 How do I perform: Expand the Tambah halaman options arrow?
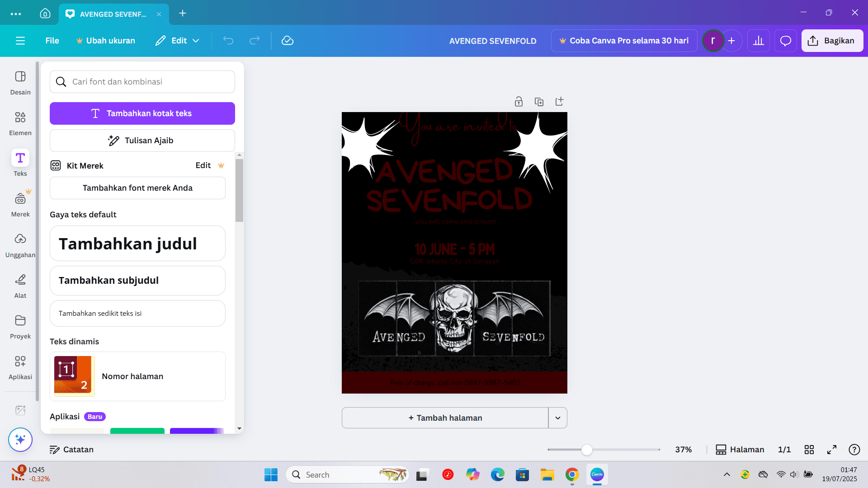click(557, 418)
